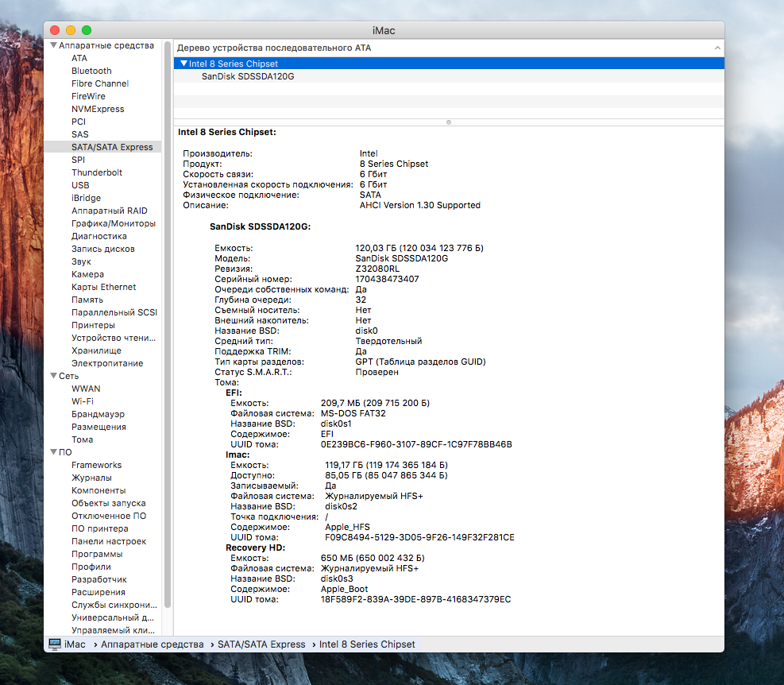Open Тома network section
784x685 pixels.
(x=82, y=439)
